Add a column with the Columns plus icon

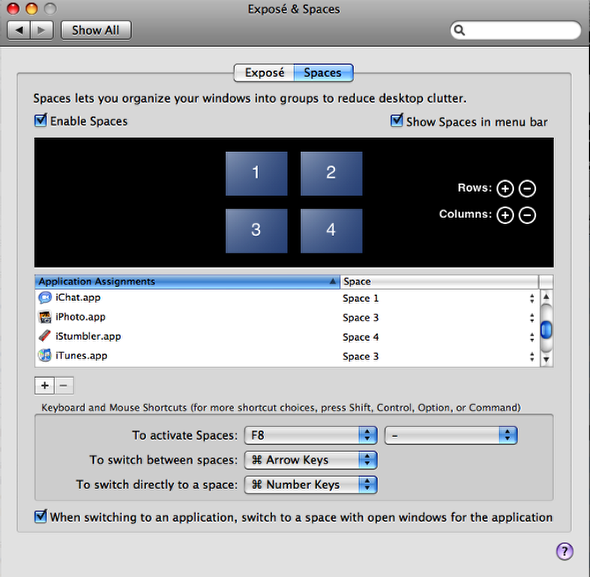tap(505, 215)
